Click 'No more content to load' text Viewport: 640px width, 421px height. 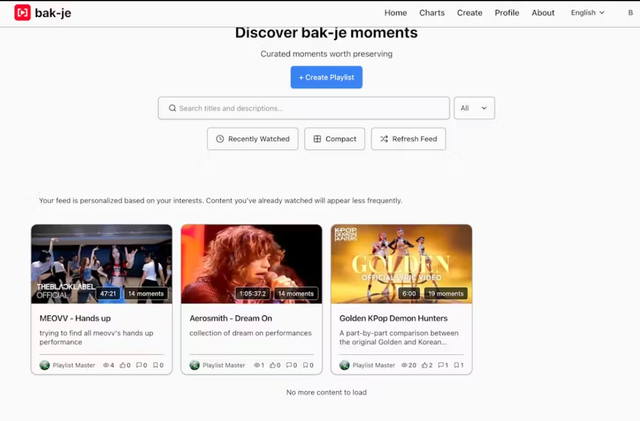(327, 392)
